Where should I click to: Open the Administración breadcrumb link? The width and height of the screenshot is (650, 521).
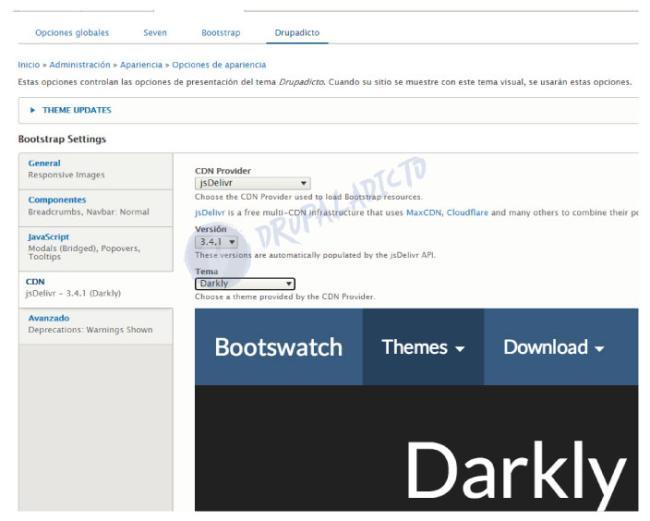80,65
